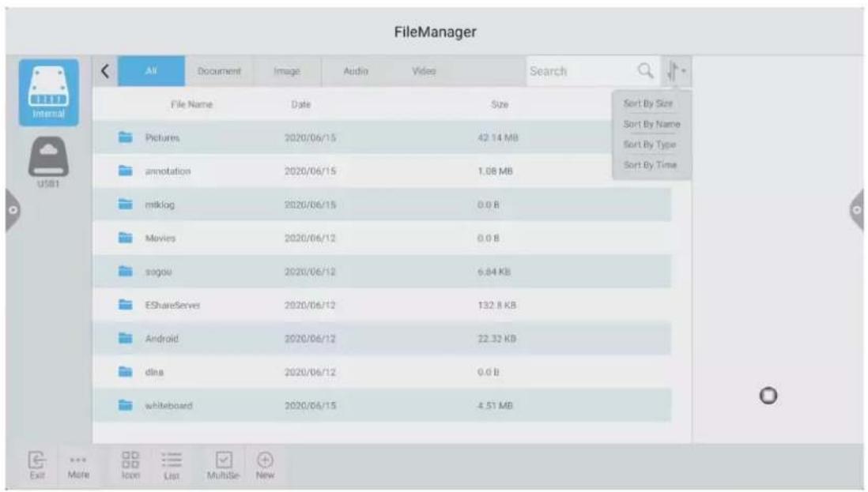
Task: Choose Sort By Time
Action: coord(650,165)
